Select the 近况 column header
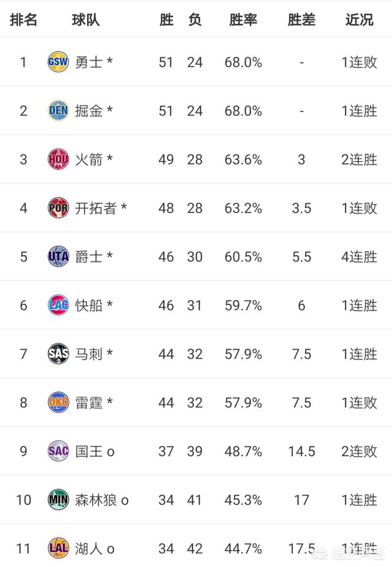Image resolution: width=392 pixels, height=567 pixels. pyautogui.click(x=359, y=20)
